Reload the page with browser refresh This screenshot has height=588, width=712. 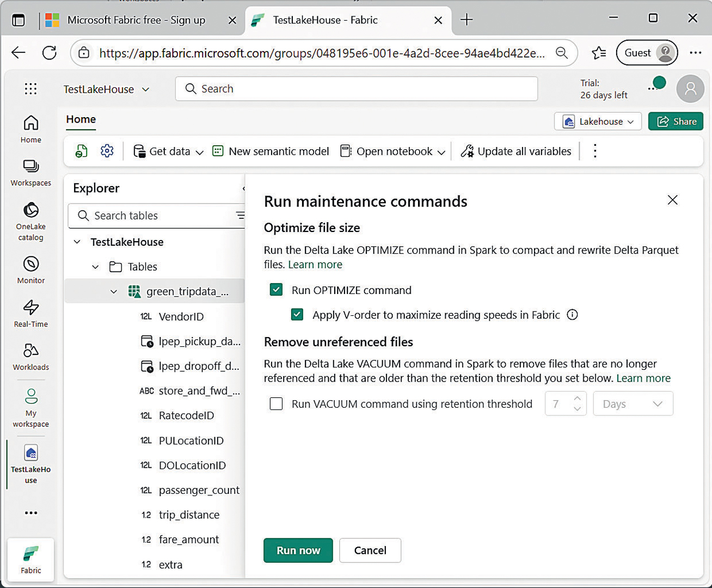(x=50, y=53)
